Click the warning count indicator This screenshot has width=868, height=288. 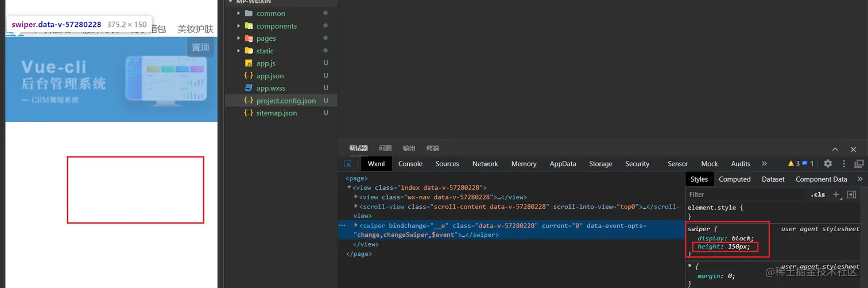[x=793, y=164]
